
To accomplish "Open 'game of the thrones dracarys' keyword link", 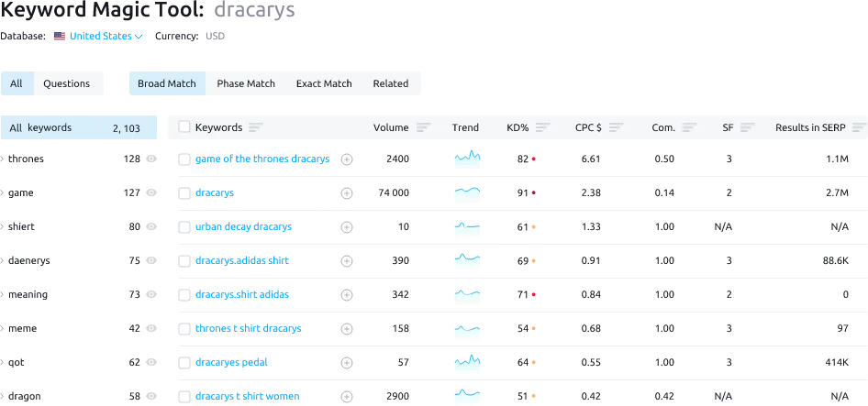I will [262, 159].
